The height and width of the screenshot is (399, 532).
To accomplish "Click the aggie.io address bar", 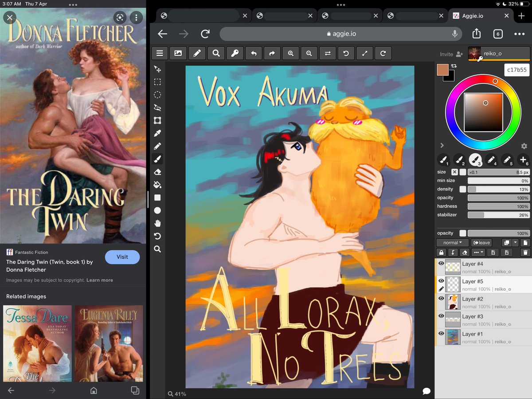I will (340, 34).
